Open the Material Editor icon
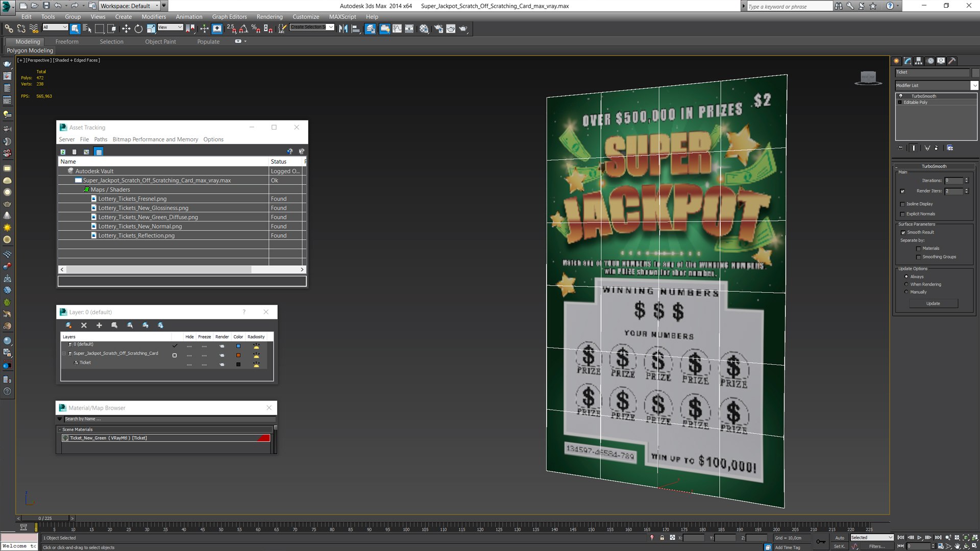 [424, 29]
